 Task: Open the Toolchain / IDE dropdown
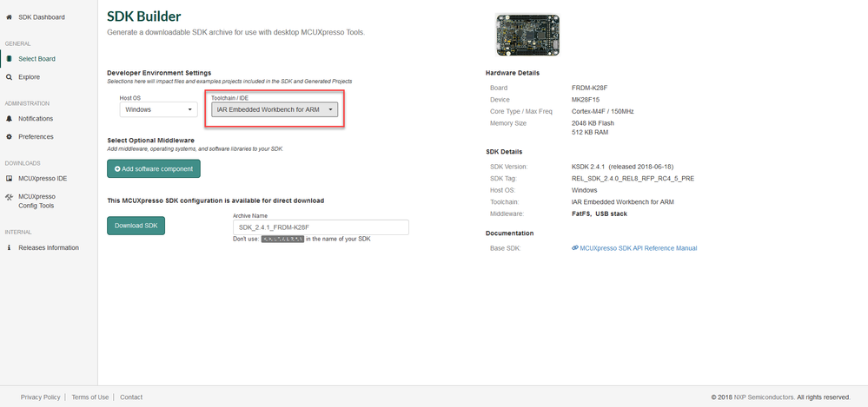(x=275, y=109)
